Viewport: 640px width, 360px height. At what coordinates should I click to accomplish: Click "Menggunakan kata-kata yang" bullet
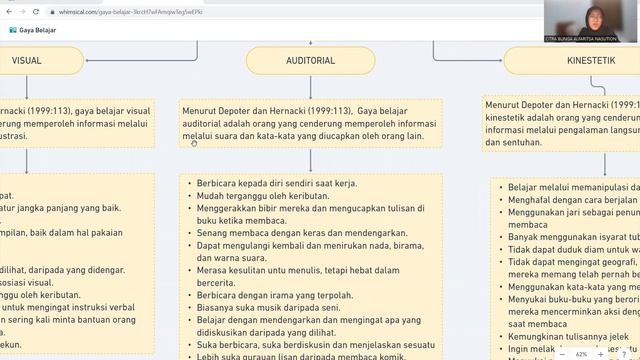pos(574,287)
